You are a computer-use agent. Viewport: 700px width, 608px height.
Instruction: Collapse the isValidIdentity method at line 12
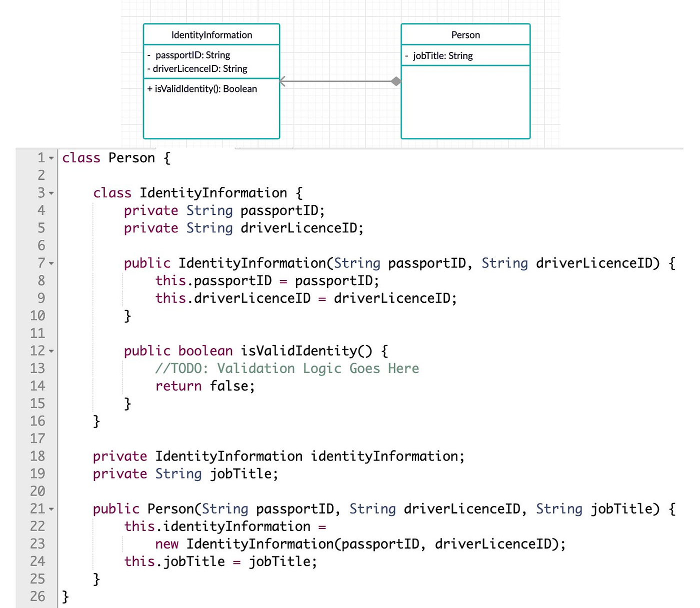tap(52, 350)
